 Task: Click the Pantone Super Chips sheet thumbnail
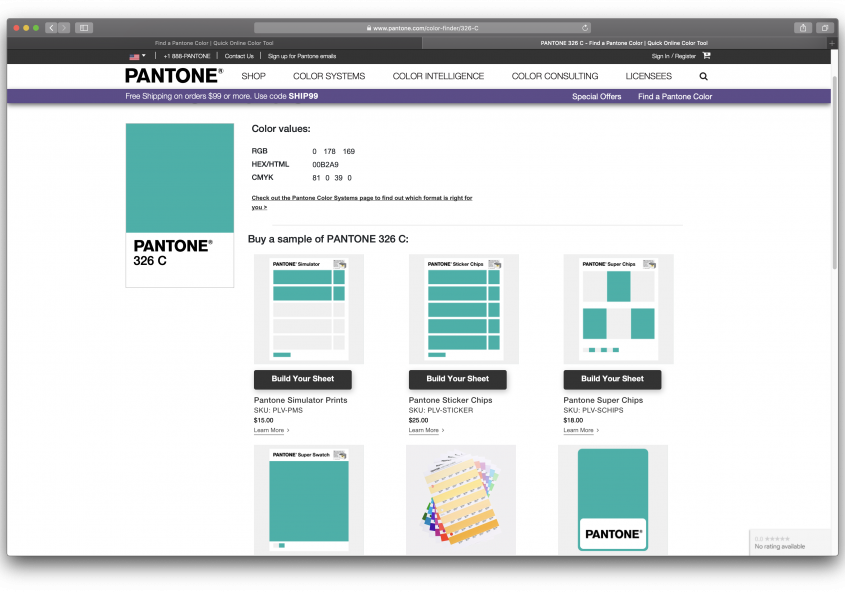[x=618, y=309]
